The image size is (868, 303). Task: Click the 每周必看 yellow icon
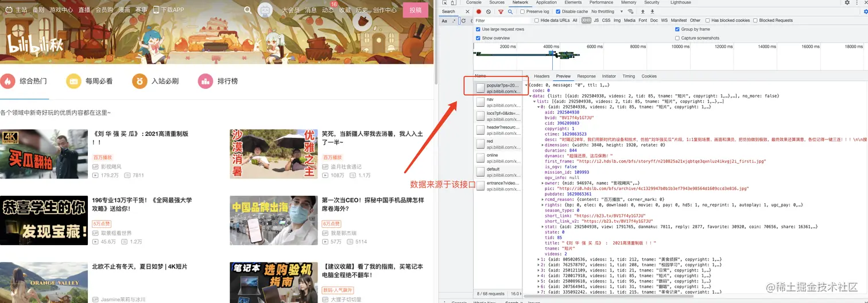(x=73, y=81)
